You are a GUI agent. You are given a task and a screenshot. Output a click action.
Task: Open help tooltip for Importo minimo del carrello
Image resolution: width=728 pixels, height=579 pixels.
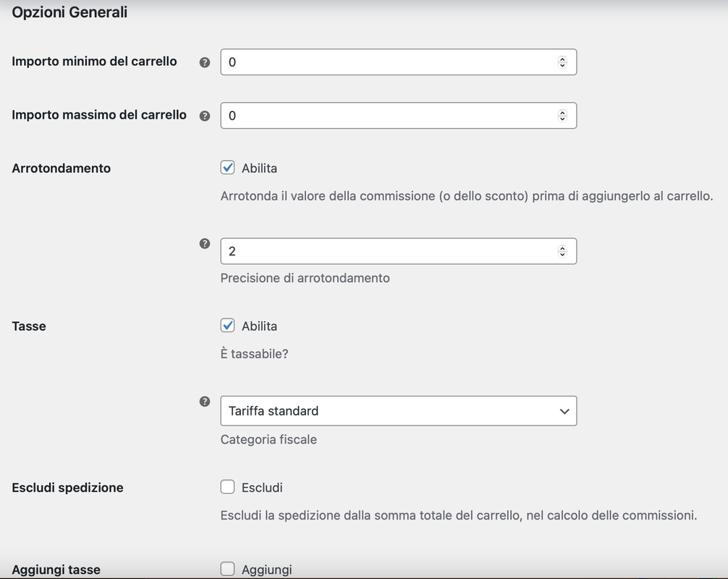pyautogui.click(x=205, y=62)
